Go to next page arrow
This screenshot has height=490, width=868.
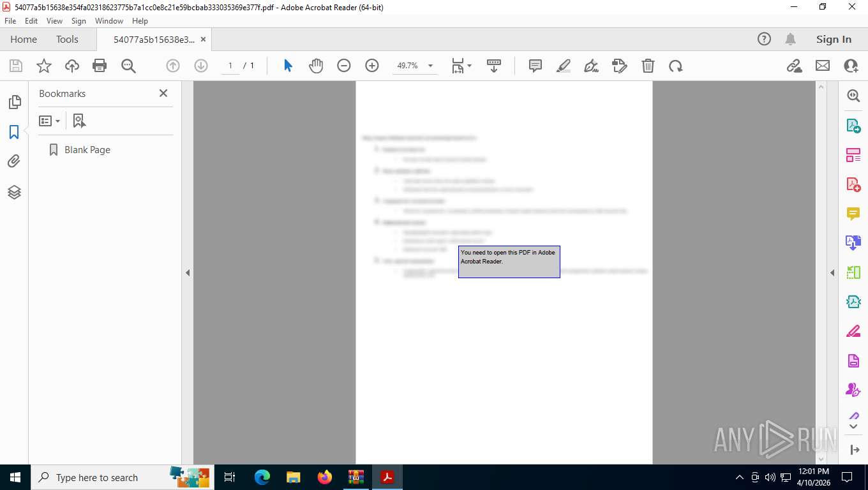click(x=201, y=66)
